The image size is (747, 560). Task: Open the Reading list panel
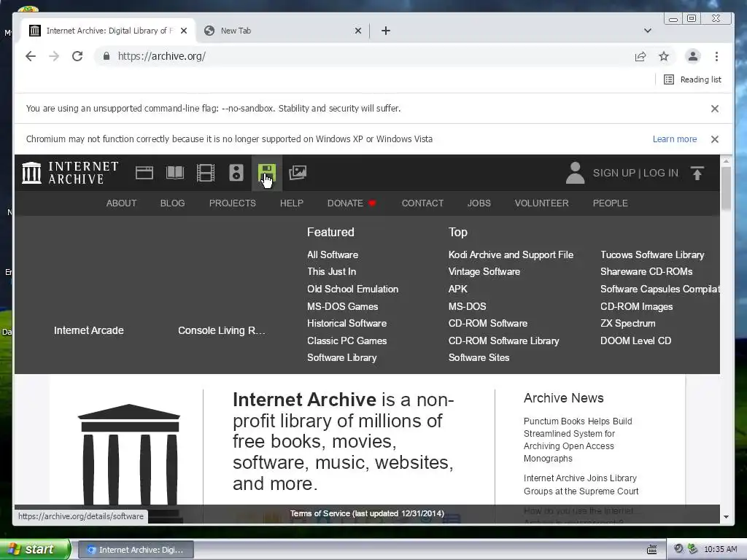(x=692, y=79)
